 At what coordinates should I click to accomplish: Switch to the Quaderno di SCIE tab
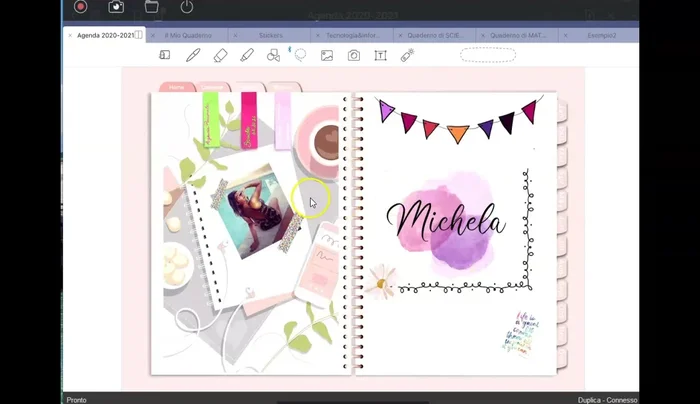(438, 35)
